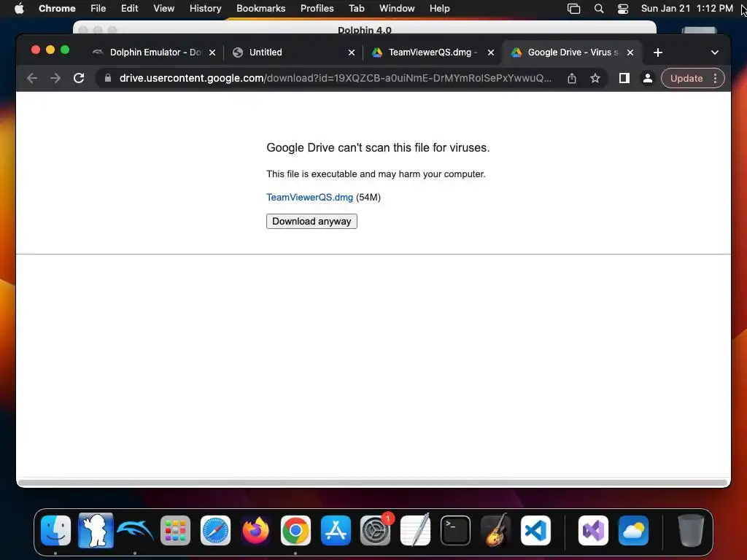Open Spotlight search in menu bar
This screenshot has height=560, width=747.
point(599,9)
